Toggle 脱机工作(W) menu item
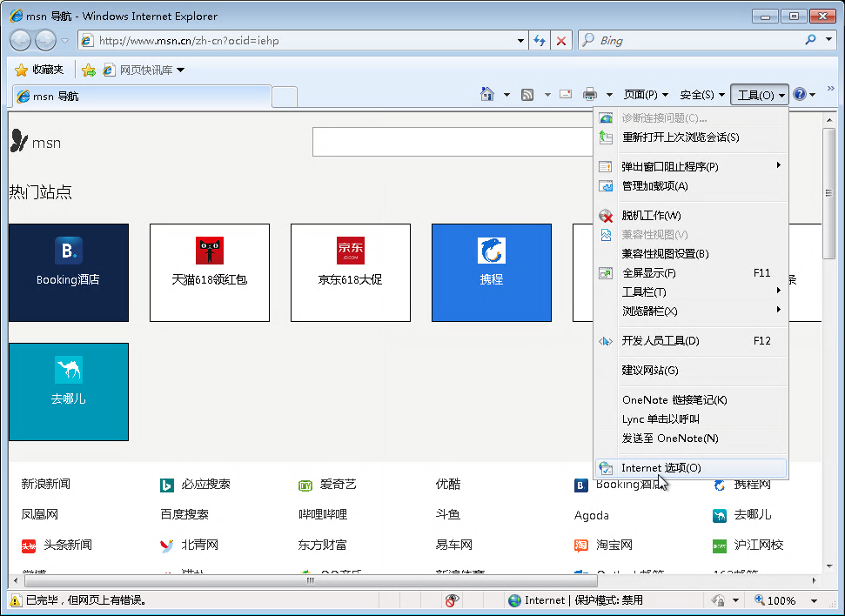The height and width of the screenshot is (616, 845). coord(690,216)
